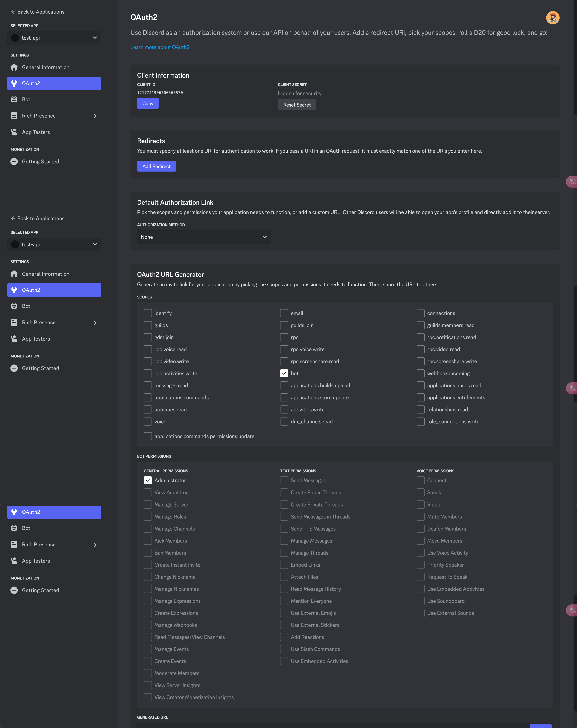
Task: Toggle the role_connections.write scope
Action: click(x=421, y=422)
